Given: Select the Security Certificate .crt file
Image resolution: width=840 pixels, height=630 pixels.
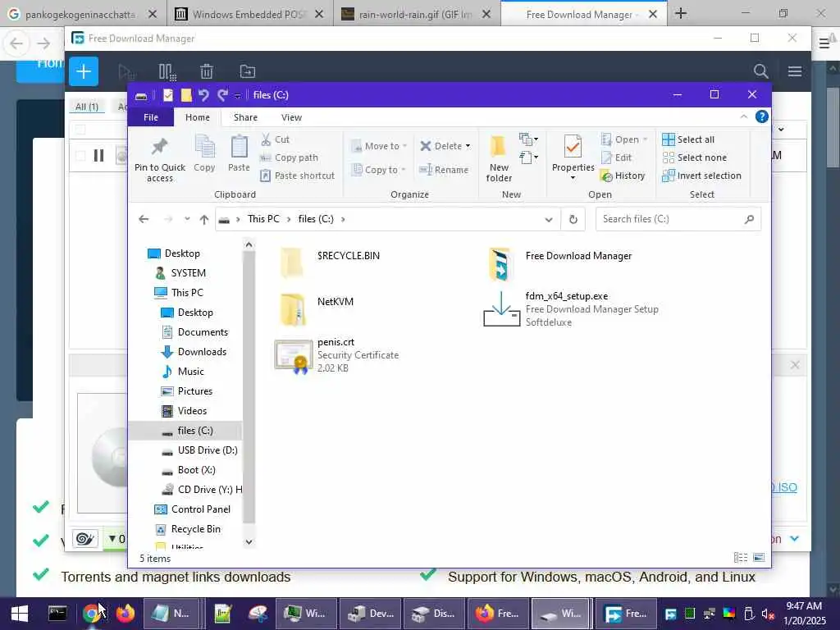Looking at the screenshot, I should pos(337,355).
